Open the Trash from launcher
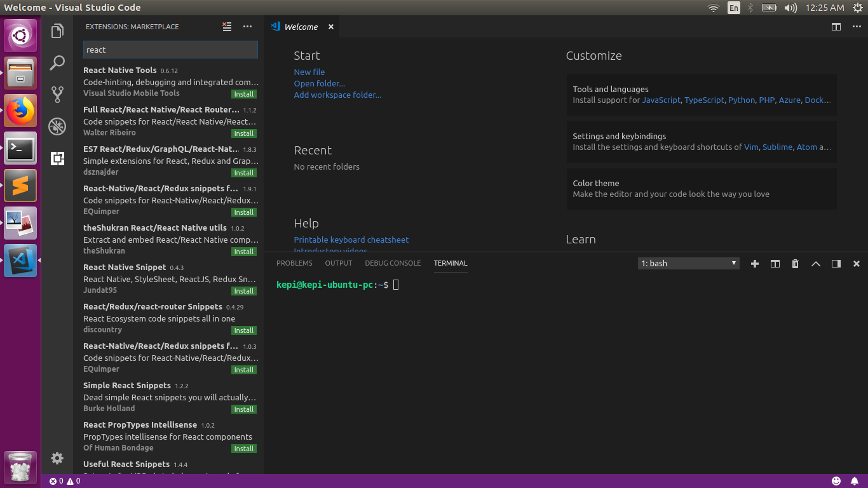Screen dimensions: 868x488 tap(20, 468)
